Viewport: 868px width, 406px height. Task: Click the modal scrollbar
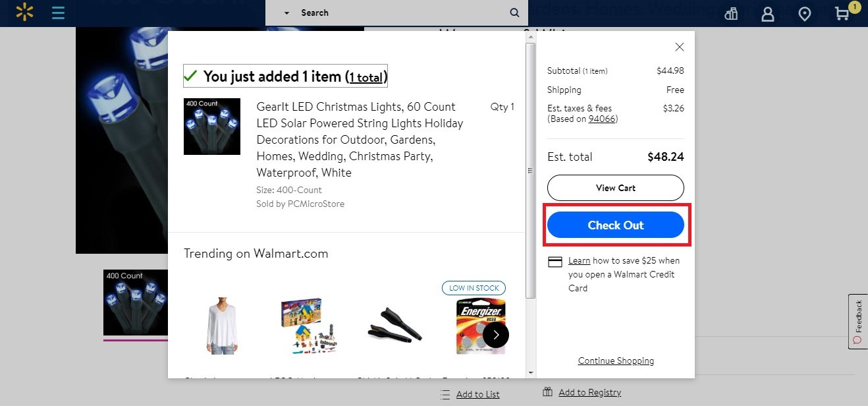click(x=530, y=170)
